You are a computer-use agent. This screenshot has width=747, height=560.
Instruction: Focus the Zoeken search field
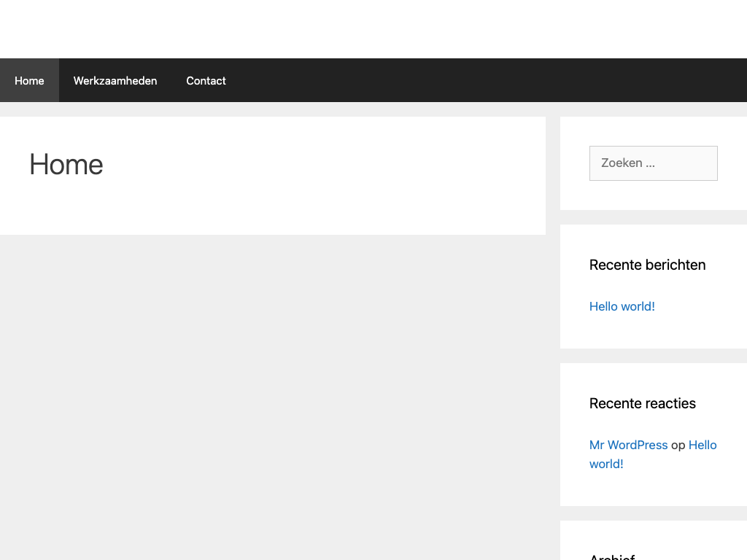pos(653,163)
